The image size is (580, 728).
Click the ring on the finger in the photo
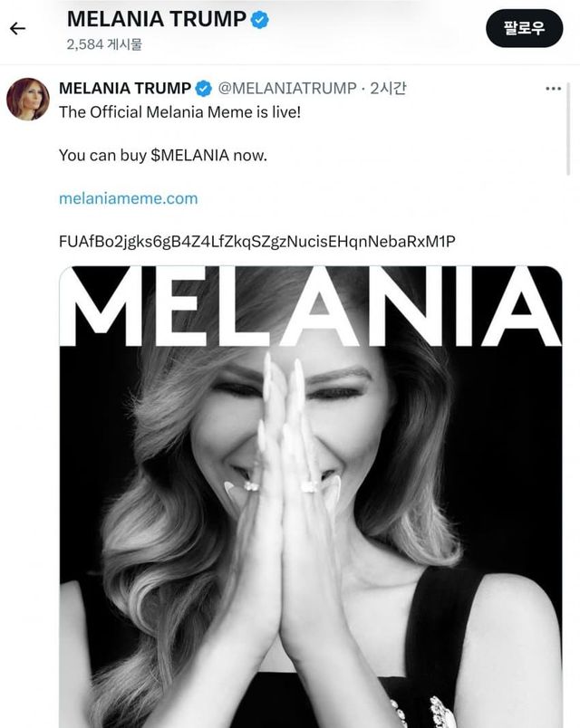click(308, 486)
